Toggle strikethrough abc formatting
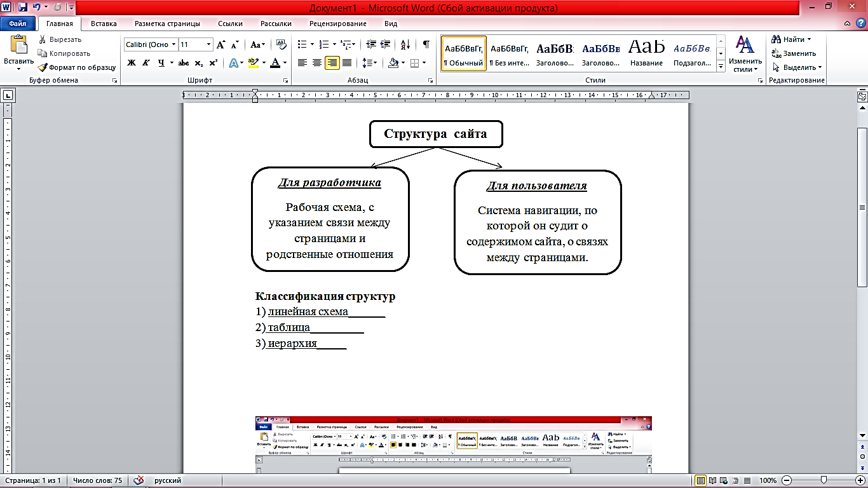 [184, 63]
